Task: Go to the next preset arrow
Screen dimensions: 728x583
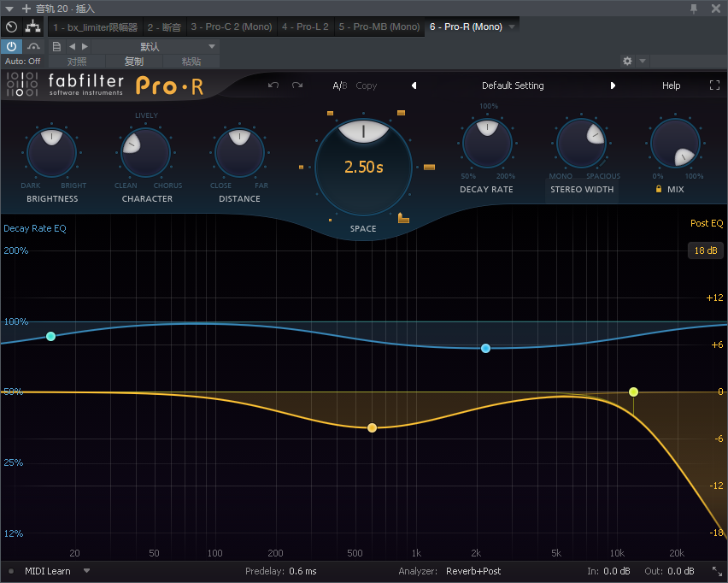Action: 613,85
